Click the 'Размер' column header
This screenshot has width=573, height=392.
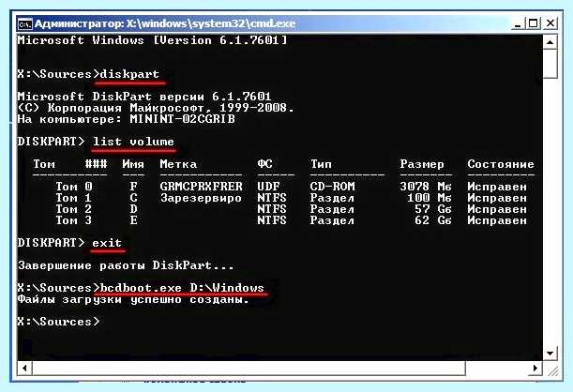[422, 164]
